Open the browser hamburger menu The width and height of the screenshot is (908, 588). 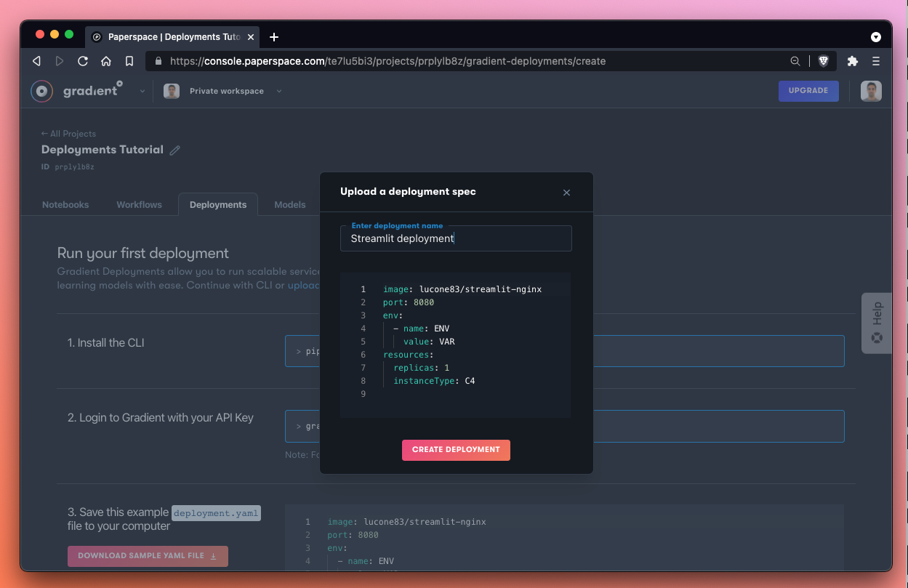pos(876,61)
